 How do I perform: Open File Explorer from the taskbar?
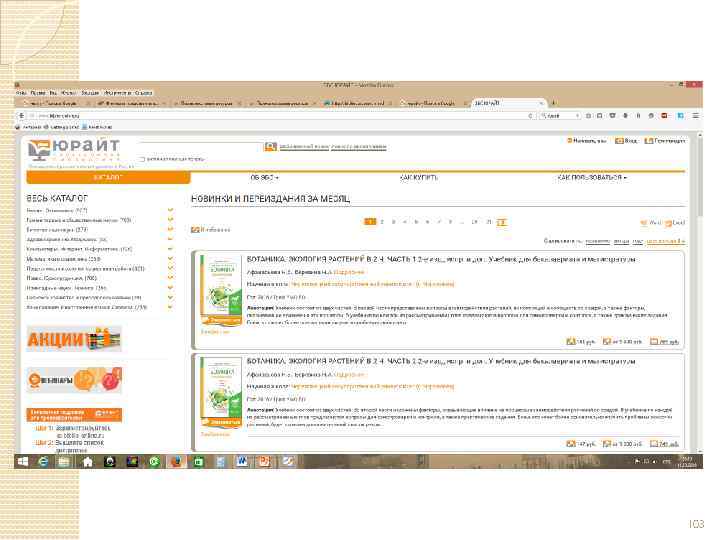(x=64, y=461)
